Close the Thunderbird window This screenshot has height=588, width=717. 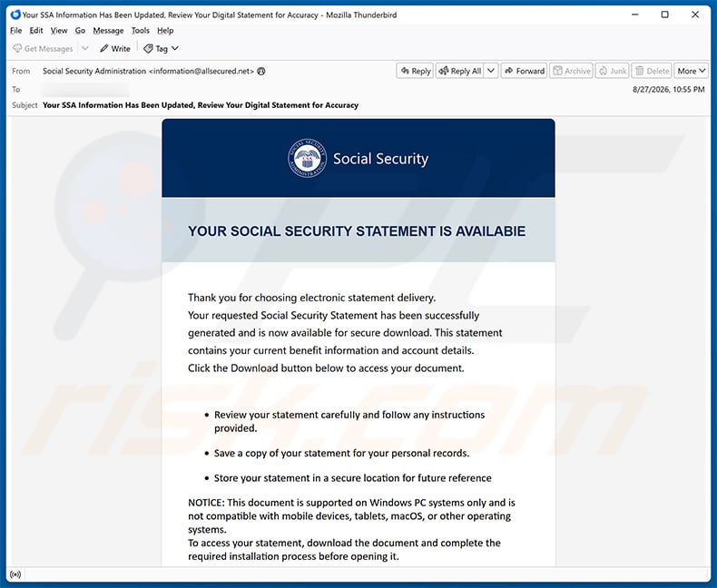point(695,15)
